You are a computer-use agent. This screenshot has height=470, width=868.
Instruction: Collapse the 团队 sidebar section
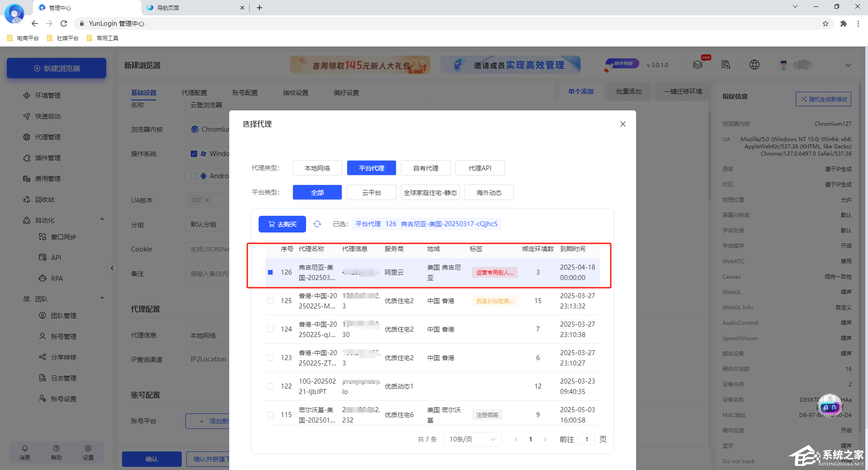pos(102,298)
